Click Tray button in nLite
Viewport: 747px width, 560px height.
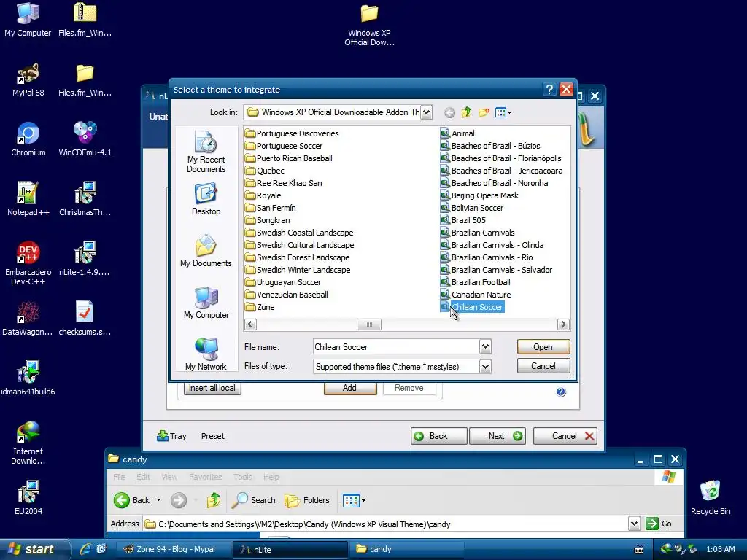(x=171, y=436)
